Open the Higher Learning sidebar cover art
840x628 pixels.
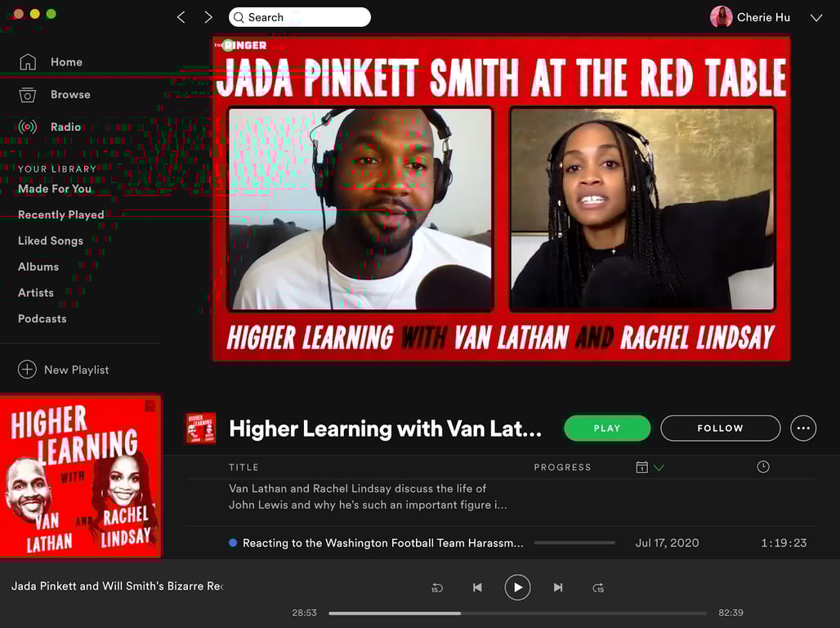click(x=81, y=476)
